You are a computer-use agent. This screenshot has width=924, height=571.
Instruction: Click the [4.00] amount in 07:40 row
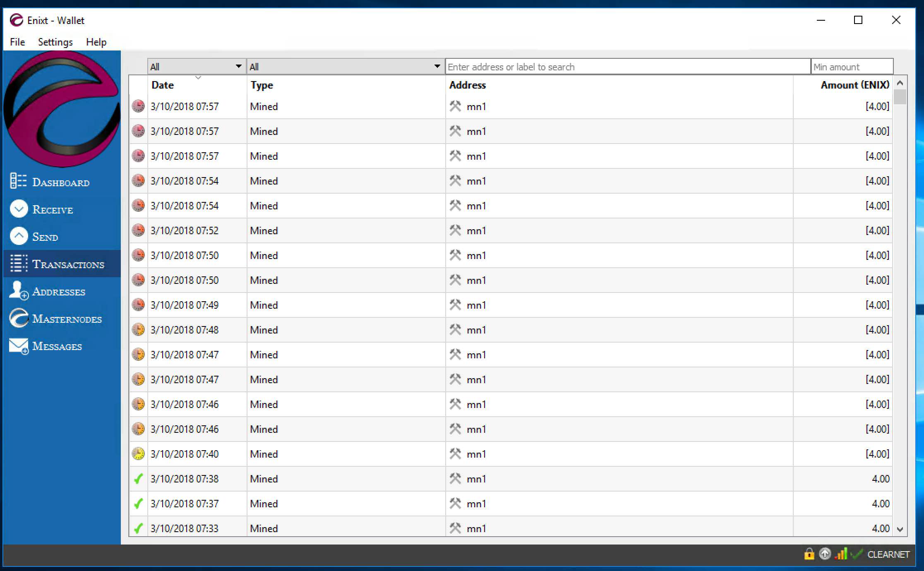coord(877,454)
